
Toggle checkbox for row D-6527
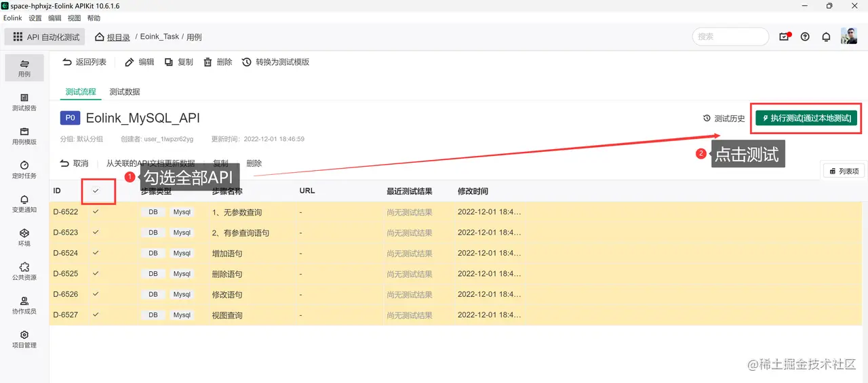click(96, 315)
